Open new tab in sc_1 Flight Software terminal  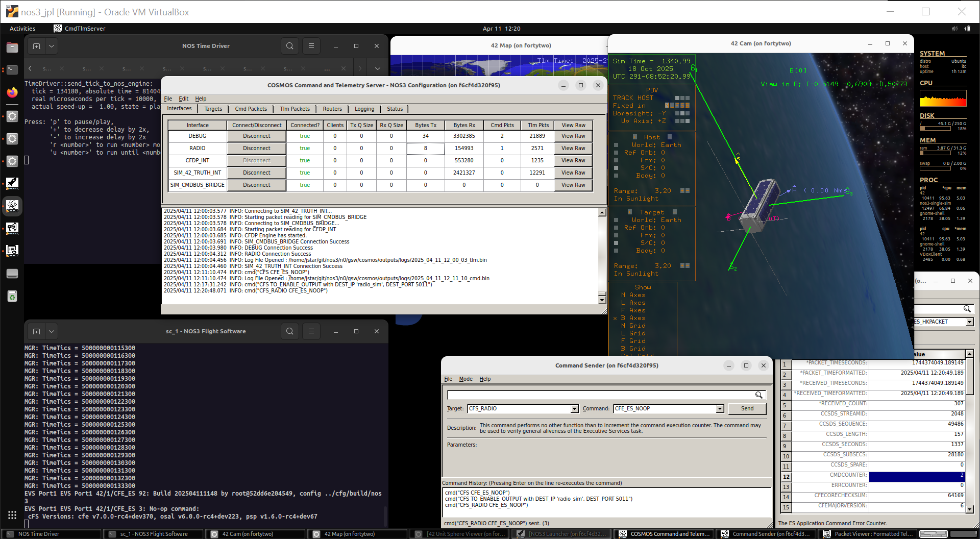coord(36,331)
